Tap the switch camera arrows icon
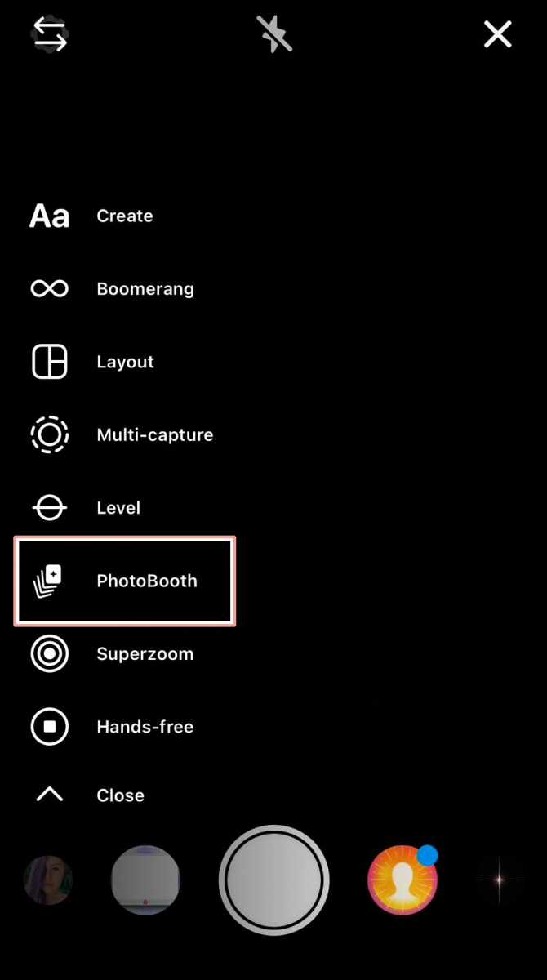 click(x=49, y=34)
